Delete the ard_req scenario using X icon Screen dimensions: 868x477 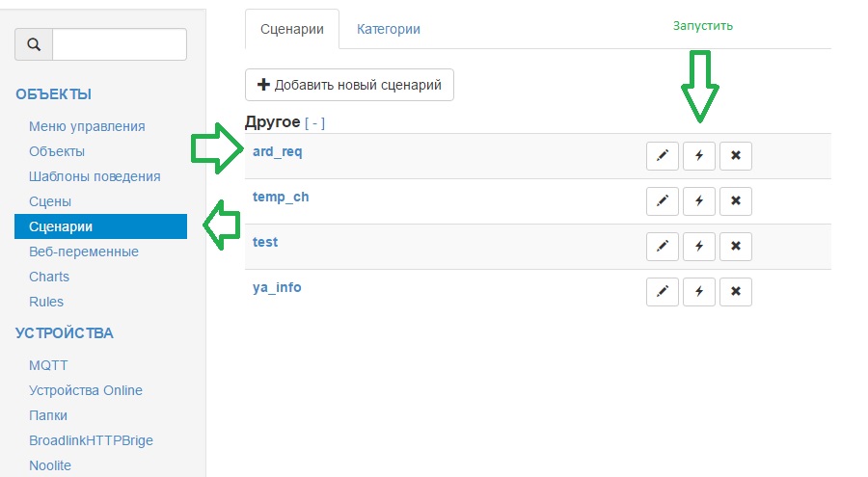pyautogui.click(x=736, y=156)
